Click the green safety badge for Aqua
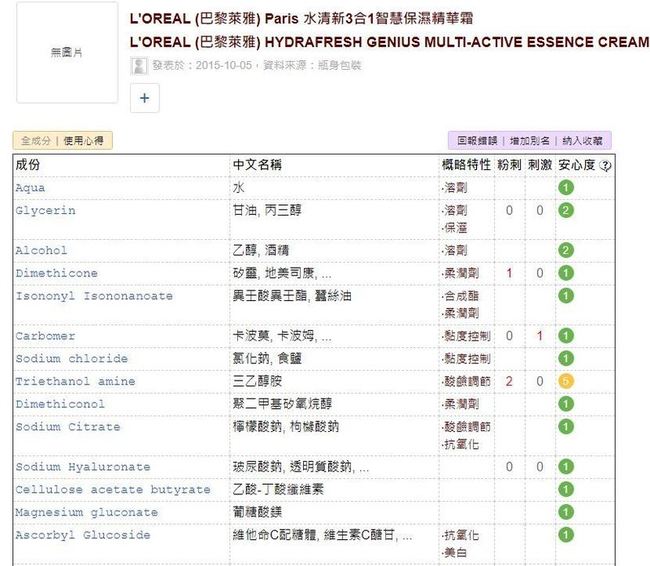 (x=566, y=187)
